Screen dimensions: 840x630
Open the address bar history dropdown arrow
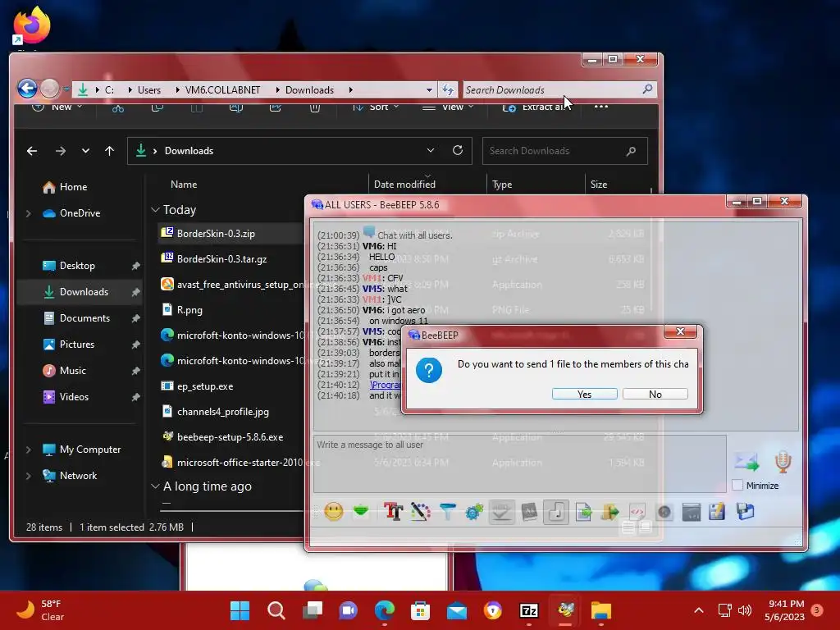click(x=429, y=90)
